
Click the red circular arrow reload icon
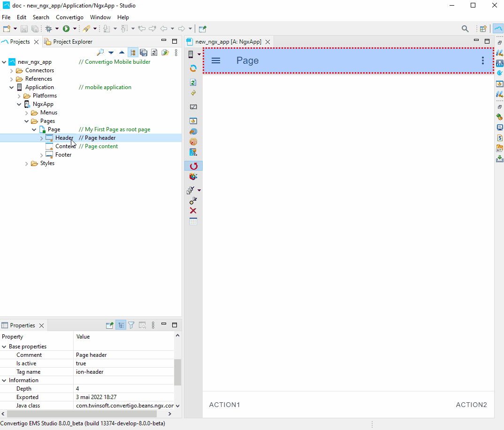tap(193, 166)
